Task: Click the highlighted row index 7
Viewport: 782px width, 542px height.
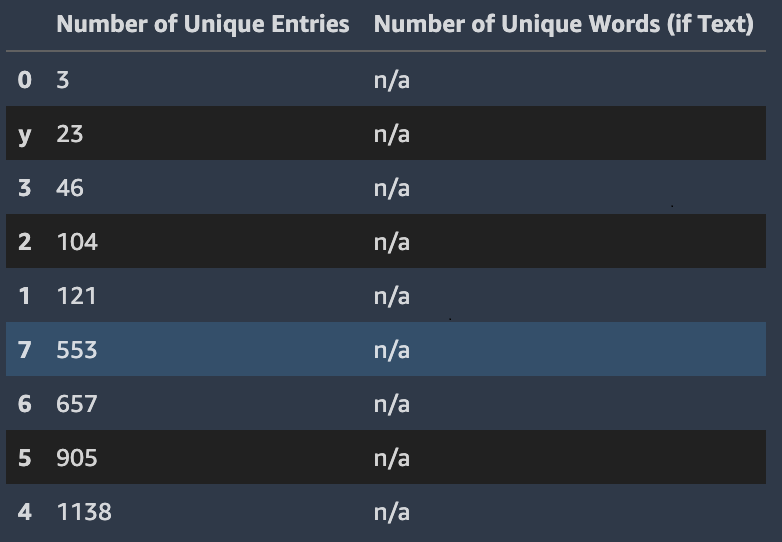Action: [25, 350]
